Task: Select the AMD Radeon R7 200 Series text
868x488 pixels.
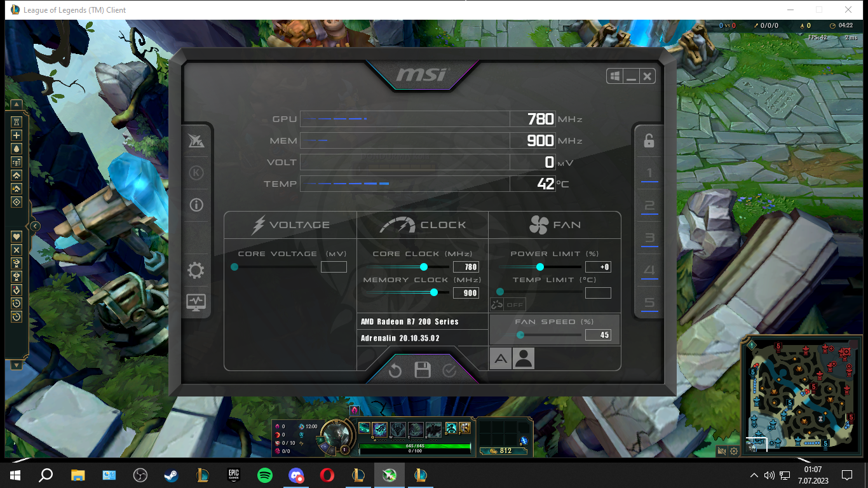Action: 409,322
